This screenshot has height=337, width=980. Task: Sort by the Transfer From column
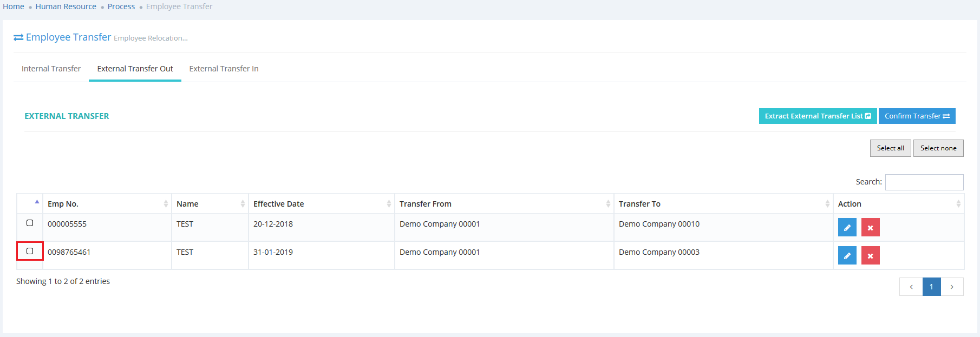click(x=504, y=204)
